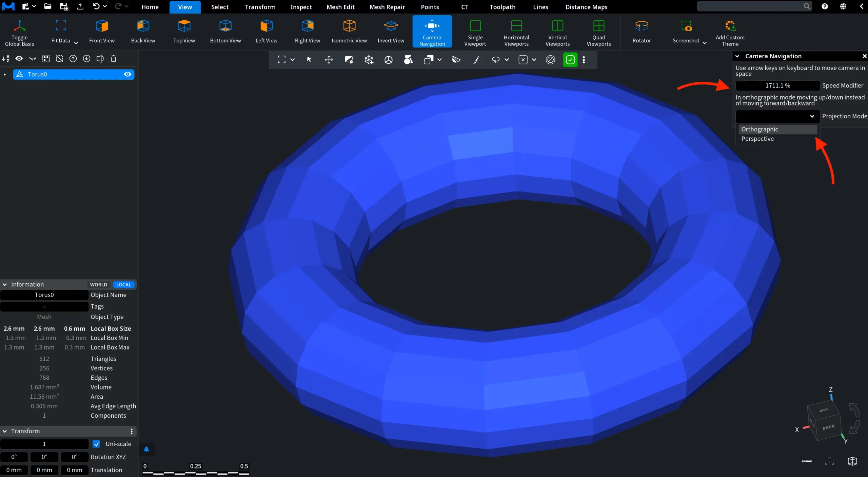Image resolution: width=868 pixels, height=477 pixels.
Task: Open the Home tab
Action: pyautogui.click(x=150, y=7)
